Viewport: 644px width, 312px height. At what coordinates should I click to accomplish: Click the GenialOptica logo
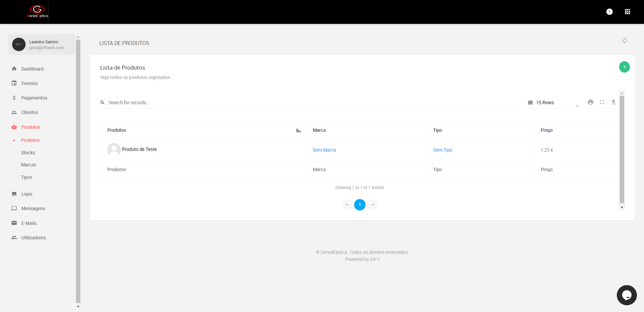tap(37, 12)
